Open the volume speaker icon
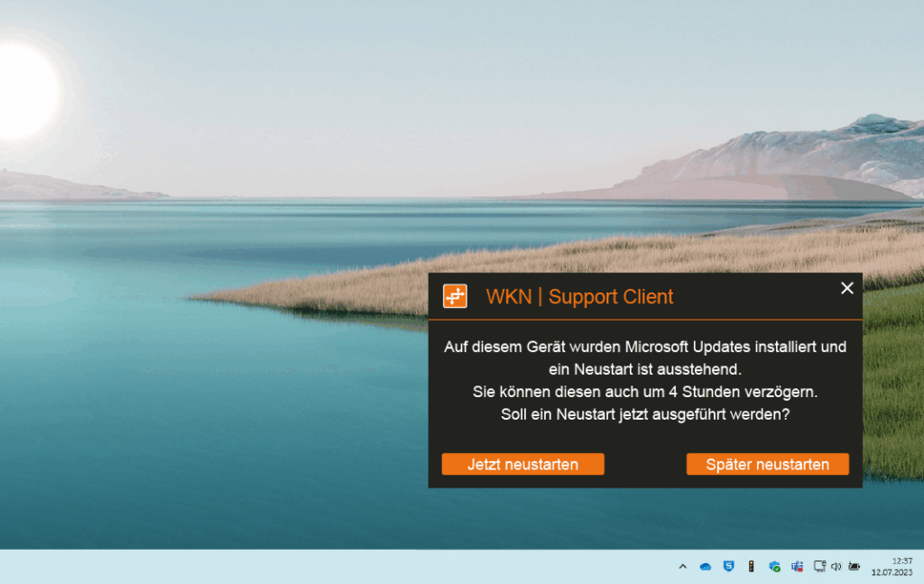The width and height of the screenshot is (924, 584). coord(836,566)
